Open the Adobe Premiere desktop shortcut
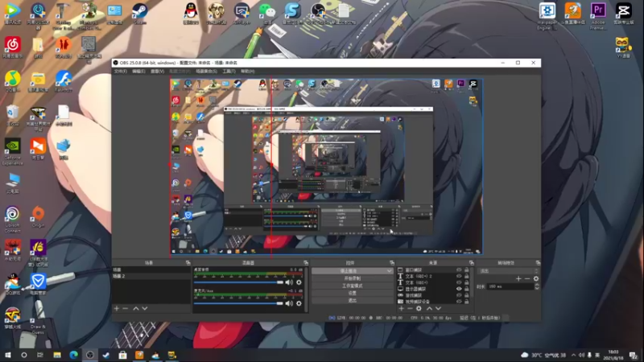The image size is (644, 362). 598,16
